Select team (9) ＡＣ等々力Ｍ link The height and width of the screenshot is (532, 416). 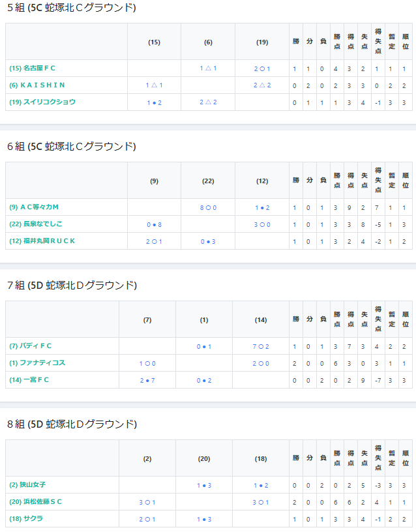pyautogui.click(x=35, y=207)
